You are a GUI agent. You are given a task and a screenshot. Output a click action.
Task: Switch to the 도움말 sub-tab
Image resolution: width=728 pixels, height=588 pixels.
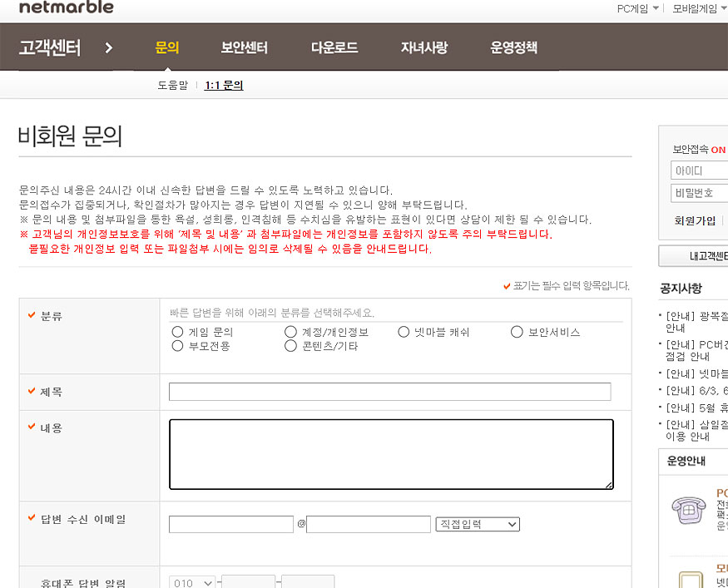pos(173,85)
